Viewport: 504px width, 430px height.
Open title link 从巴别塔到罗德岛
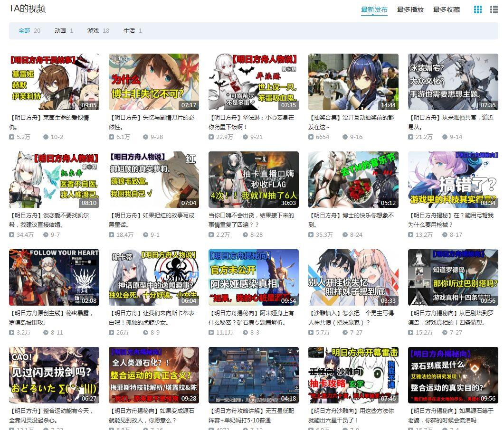pos(451,318)
